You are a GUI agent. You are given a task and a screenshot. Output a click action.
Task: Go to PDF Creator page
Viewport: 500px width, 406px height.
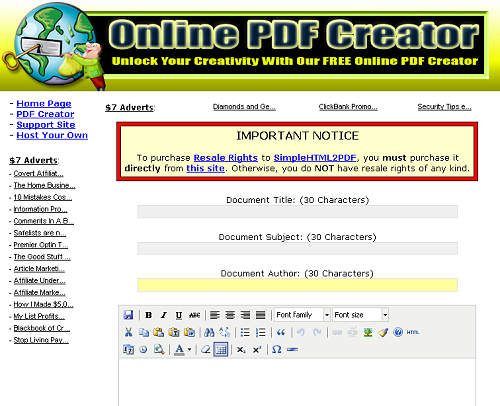point(45,114)
